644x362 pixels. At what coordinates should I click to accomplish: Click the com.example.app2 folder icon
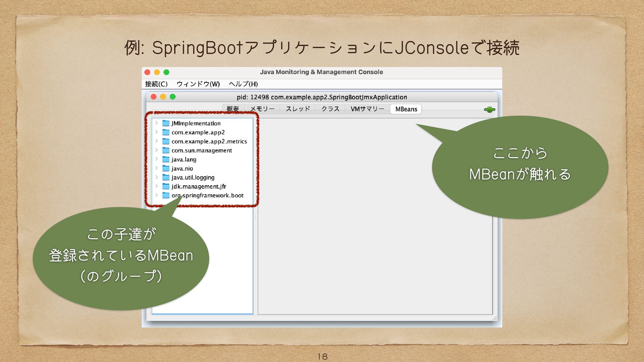click(x=166, y=132)
